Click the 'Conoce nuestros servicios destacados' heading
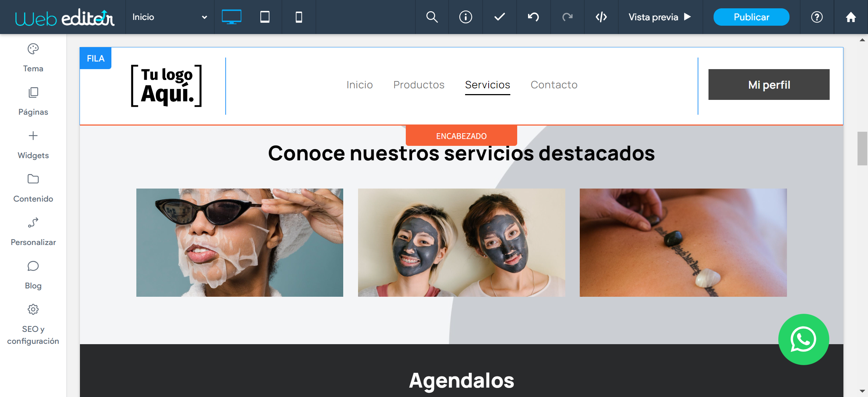The width and height of the screenshot is (868, 397). (x=461, y=153)
